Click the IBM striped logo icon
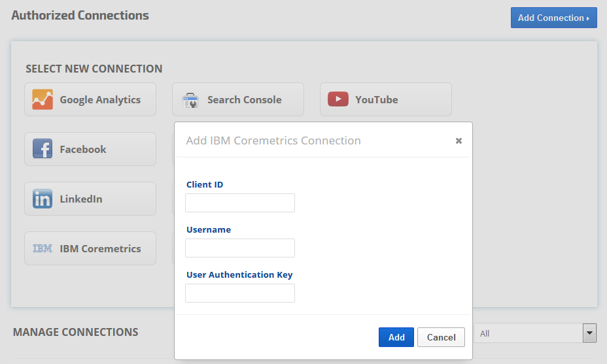607x364 pixels. [43, 248]
